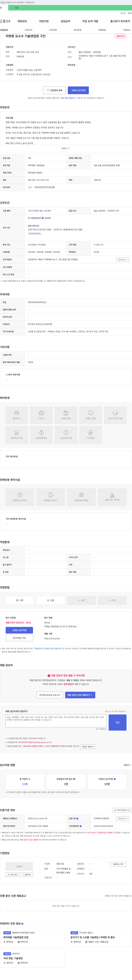132x980 pixels.
Task: Select the 기숙사 welfare icon
Action: coord(41,415)
